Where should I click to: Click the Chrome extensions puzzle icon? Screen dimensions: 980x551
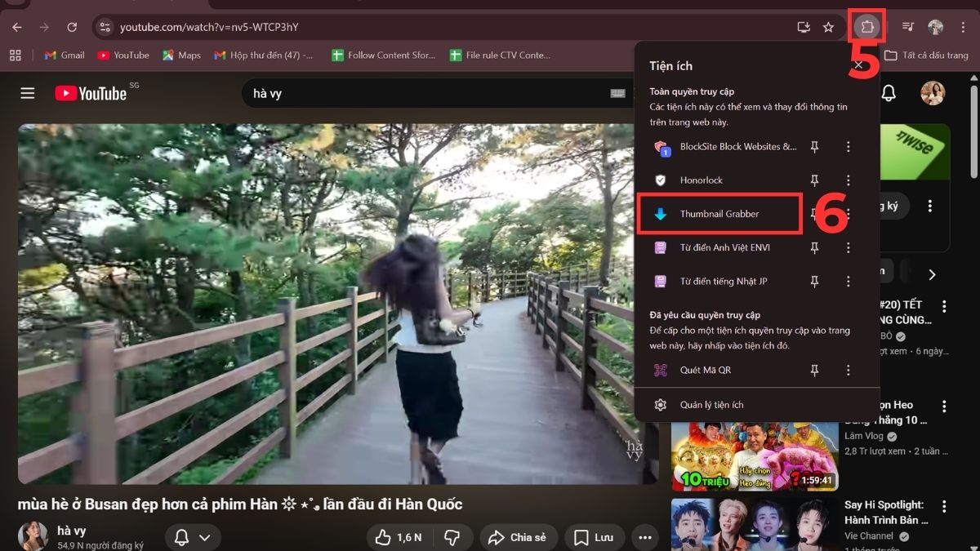click(x=866, y=26)
